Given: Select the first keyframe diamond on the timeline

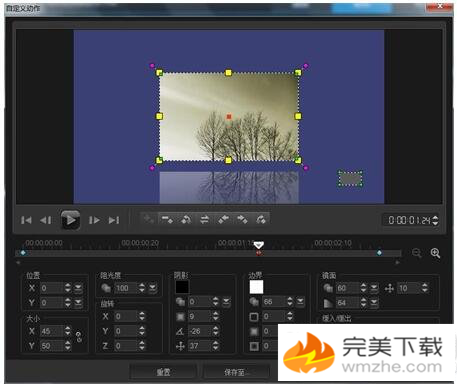Looking at the screenshot, I should click(23, 253).
